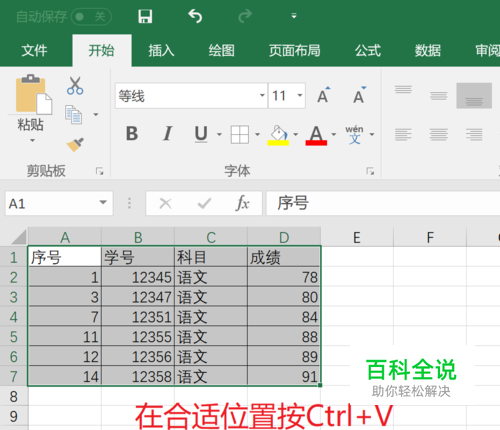Open the 公式 (Formulas) tab
This screenshot has width=500, height=430.
point(368,51)
